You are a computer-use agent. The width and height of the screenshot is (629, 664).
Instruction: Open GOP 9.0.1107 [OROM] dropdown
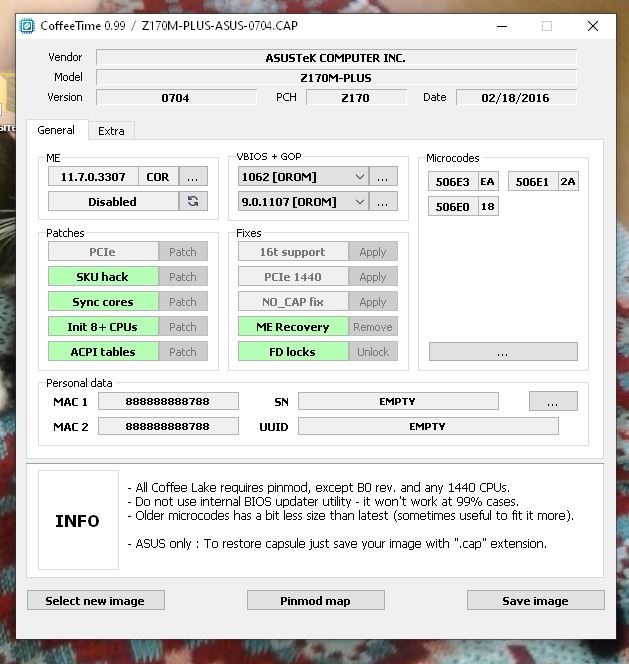303,202
